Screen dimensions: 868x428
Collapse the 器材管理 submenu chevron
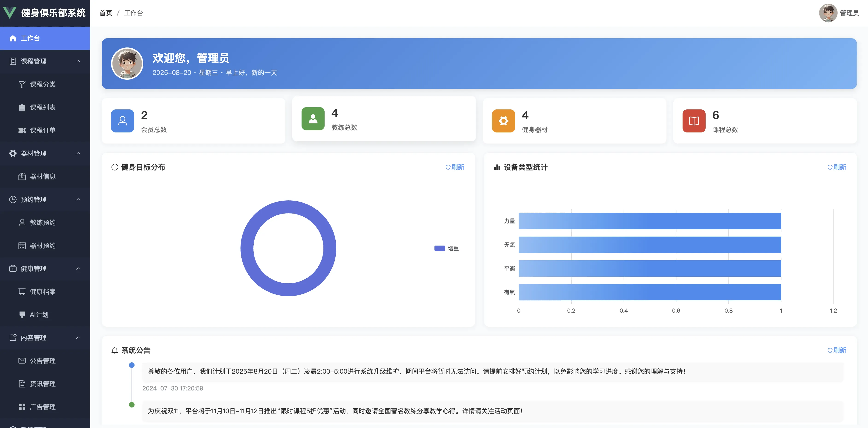[x=78, y=153]
